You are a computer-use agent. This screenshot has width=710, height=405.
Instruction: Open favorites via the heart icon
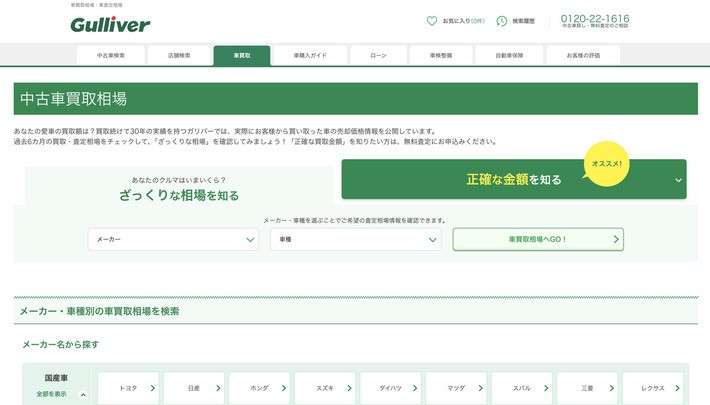432,21
